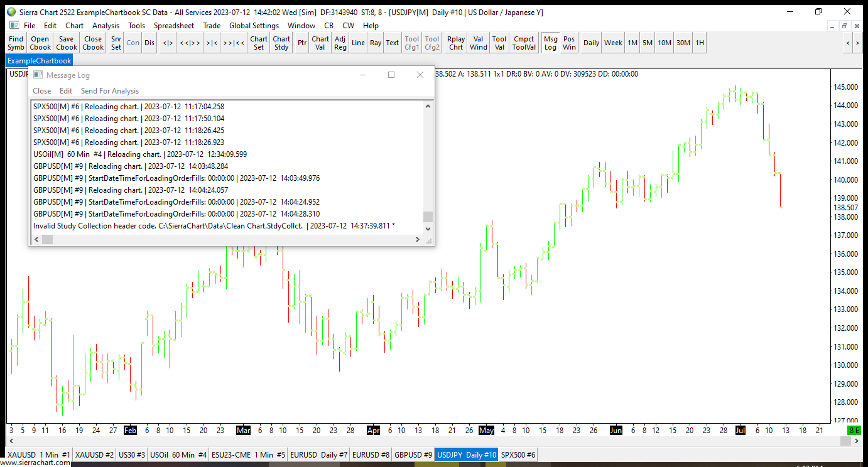The height and width of the screenshot is (467, 868).
Task: Click the >>|<< bar spacing button
Action: [x=234, y=43]
